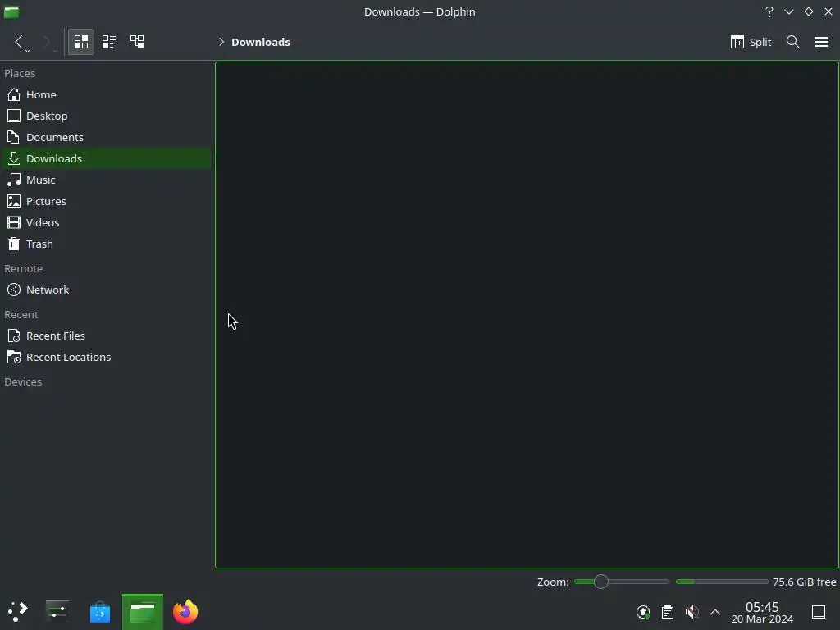Open the hamburger menu
The height and width of the screenshot is (630, 840).
pyautogui.click(x=820, y=42)
